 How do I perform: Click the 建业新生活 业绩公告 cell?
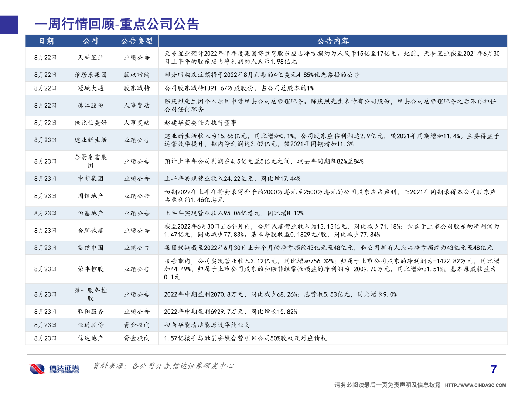(x=137, y=140)
